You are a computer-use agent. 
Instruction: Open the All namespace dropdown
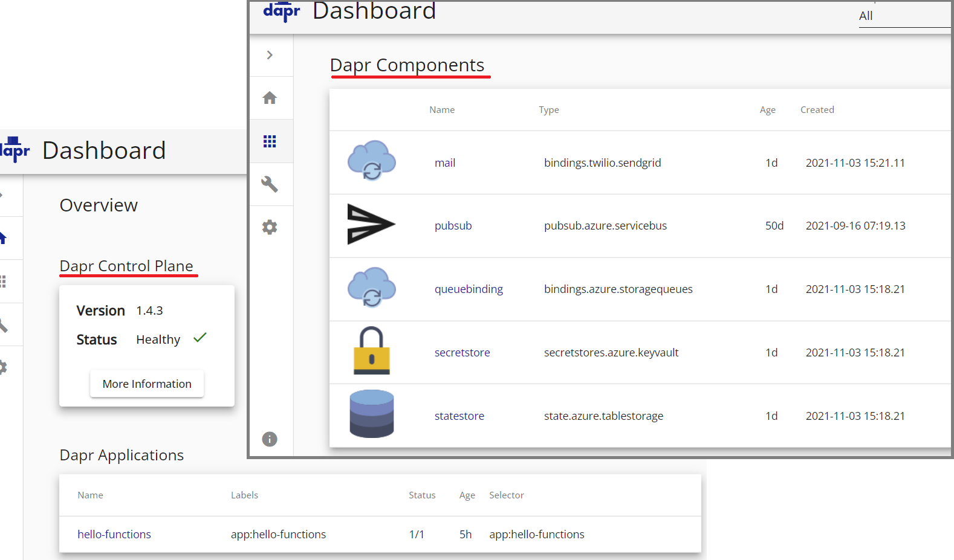[x=904, y=16]
